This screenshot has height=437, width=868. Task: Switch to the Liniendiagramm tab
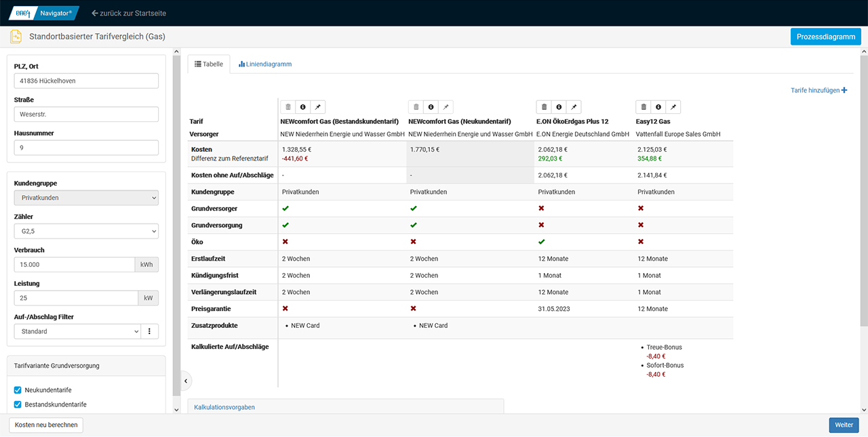(265, 64)
